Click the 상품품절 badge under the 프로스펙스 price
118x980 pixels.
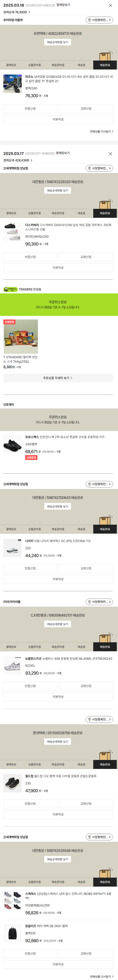pyautogui.click(x=31, y=458)
